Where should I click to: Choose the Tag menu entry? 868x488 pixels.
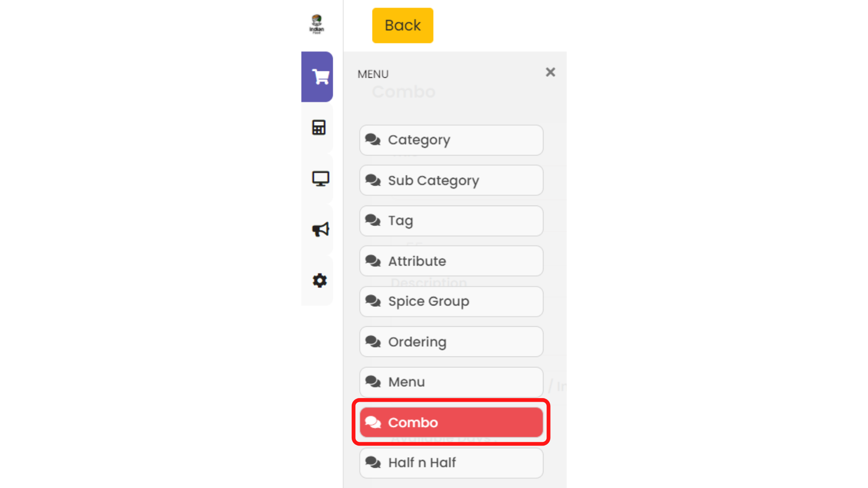click(x=451, y=221)
